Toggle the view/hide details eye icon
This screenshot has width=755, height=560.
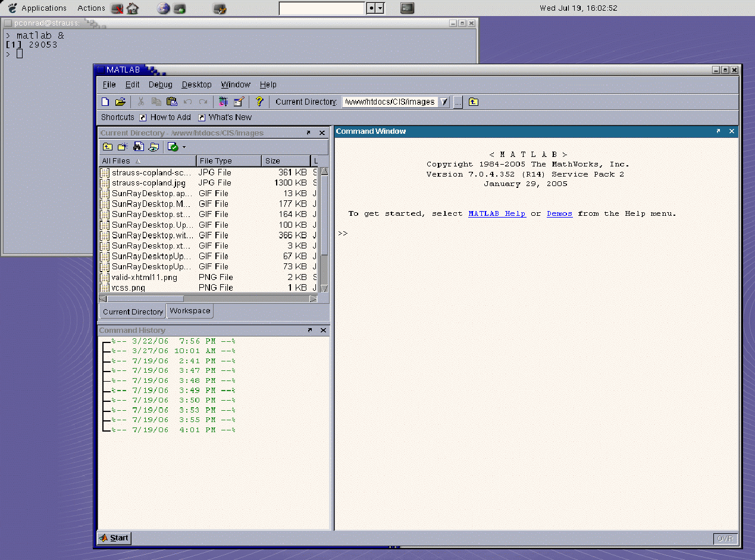pyautogui.click(x=153, y=147)
